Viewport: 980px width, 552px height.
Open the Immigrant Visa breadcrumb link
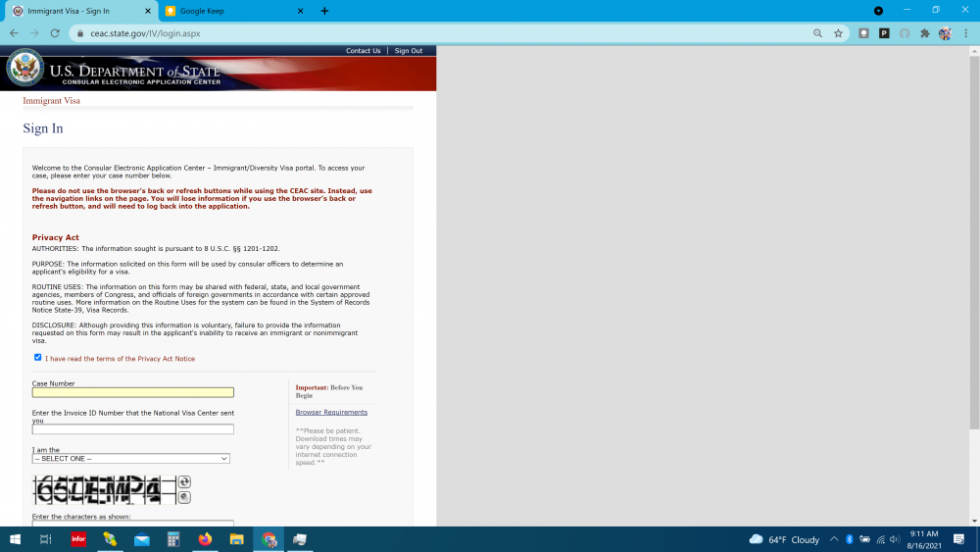point(51,101)
